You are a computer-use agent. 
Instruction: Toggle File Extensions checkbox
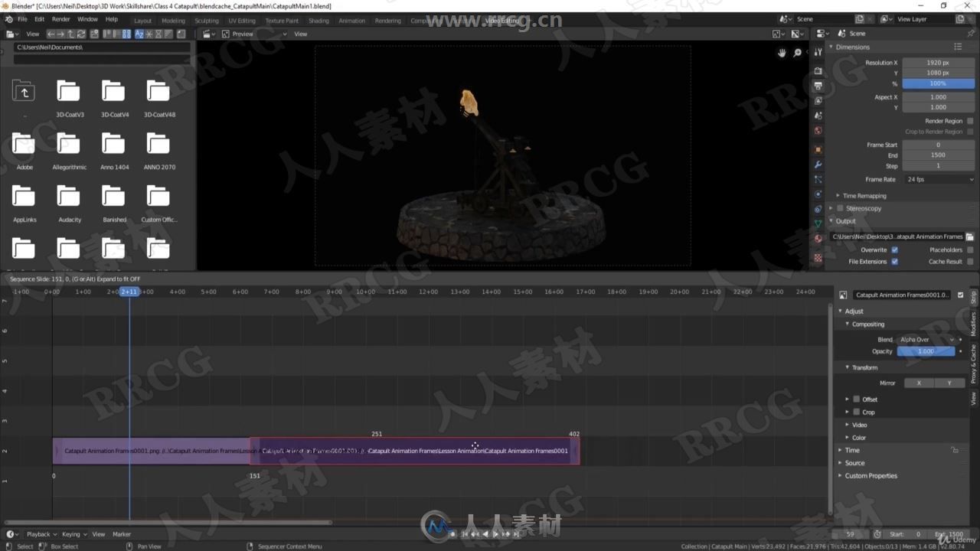point(894,262)
